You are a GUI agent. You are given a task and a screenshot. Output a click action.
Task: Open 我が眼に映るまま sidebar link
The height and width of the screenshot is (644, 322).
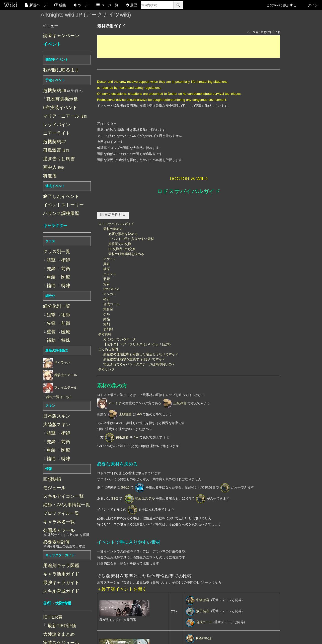pos(61,70)
